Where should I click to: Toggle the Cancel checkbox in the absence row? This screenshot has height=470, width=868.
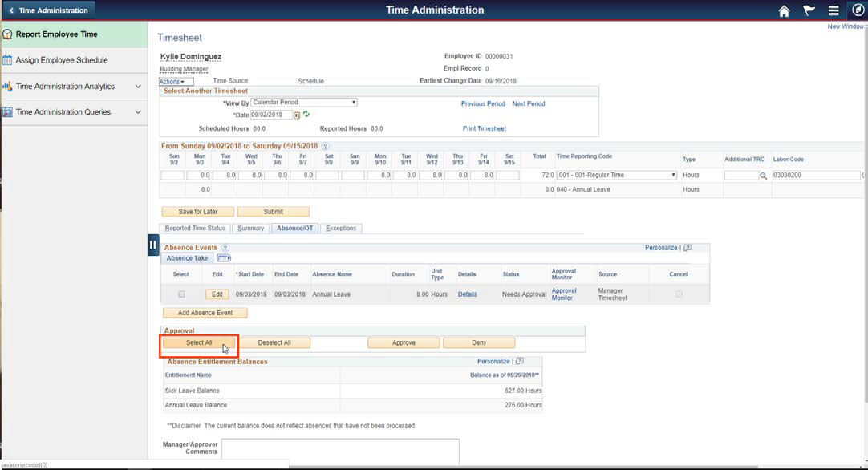[678, 294]
